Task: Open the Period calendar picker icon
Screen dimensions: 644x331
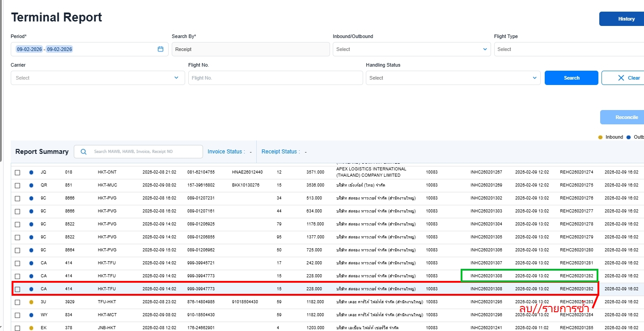Action: click(161, 49)
